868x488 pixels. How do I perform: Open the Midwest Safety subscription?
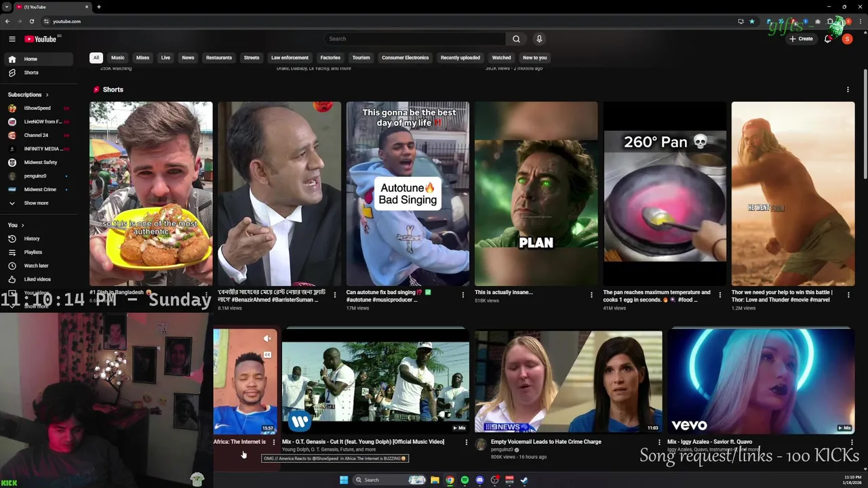tap(38, 162)
